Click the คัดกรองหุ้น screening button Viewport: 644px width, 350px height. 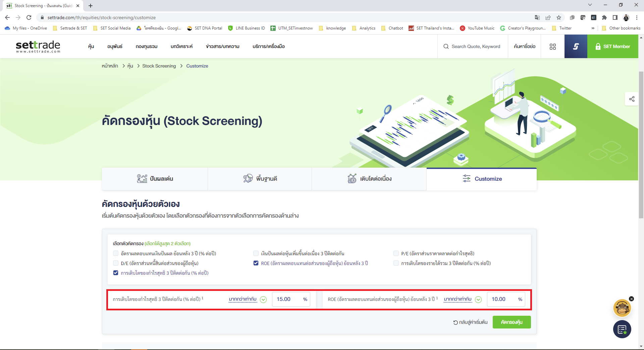(x=512, y=322)
